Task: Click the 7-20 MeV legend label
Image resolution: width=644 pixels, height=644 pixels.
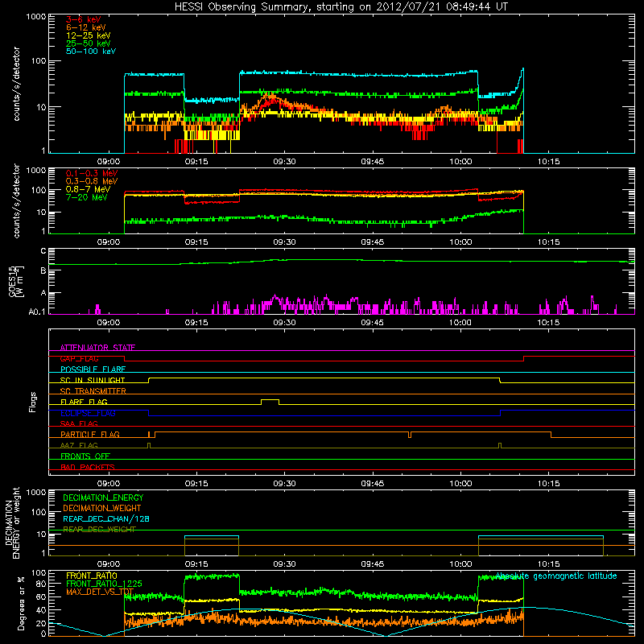Action: (87, 197)
